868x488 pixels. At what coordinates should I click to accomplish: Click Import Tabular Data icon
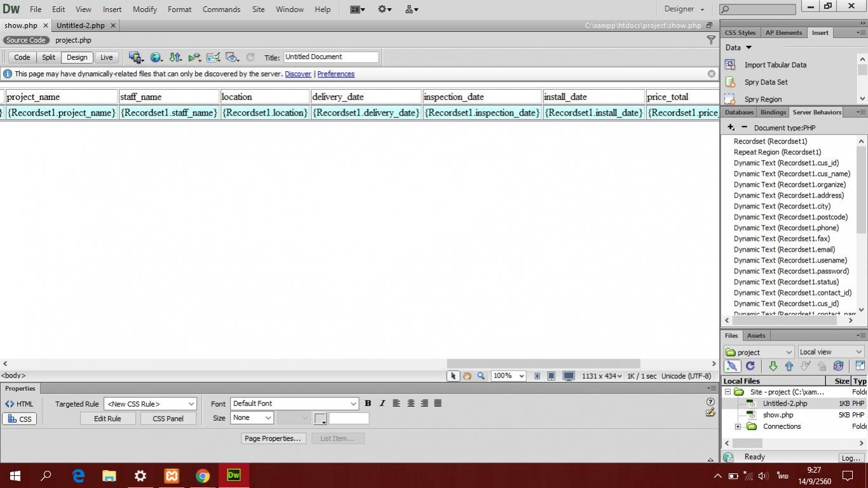[x=731, y=65]
